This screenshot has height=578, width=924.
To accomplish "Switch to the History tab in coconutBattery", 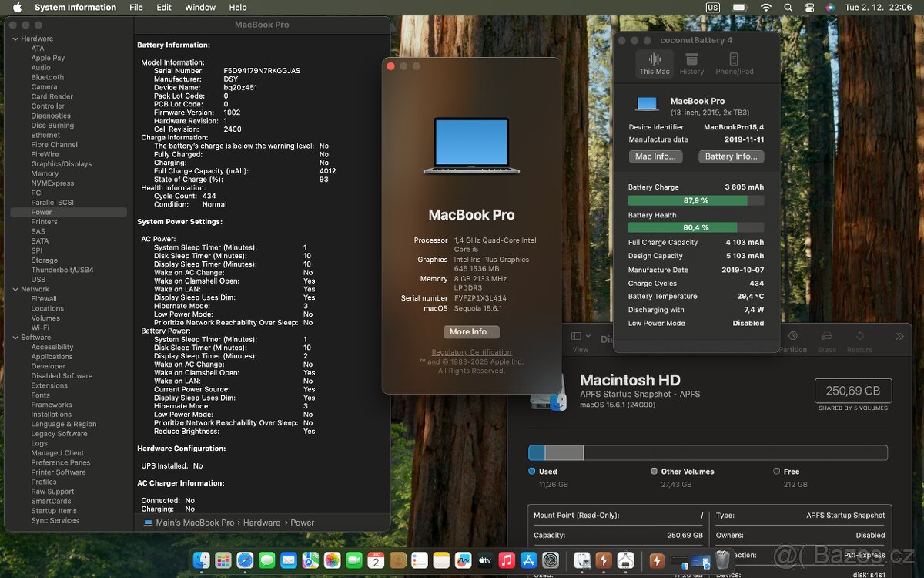I will coord(691,63).
